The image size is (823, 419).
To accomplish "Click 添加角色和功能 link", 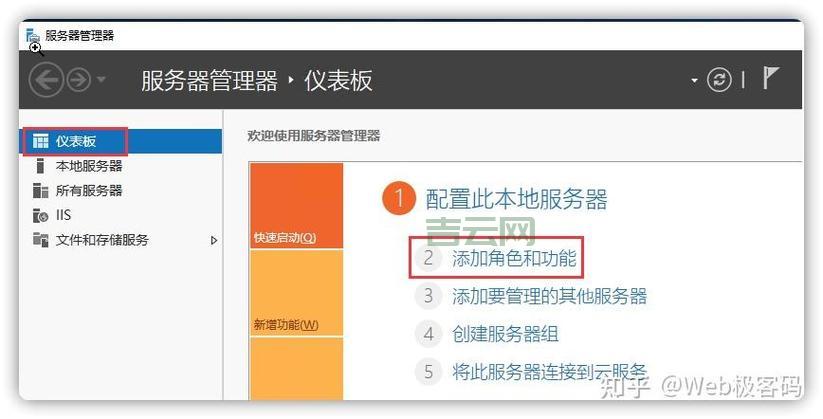I will tap(514, 258).
